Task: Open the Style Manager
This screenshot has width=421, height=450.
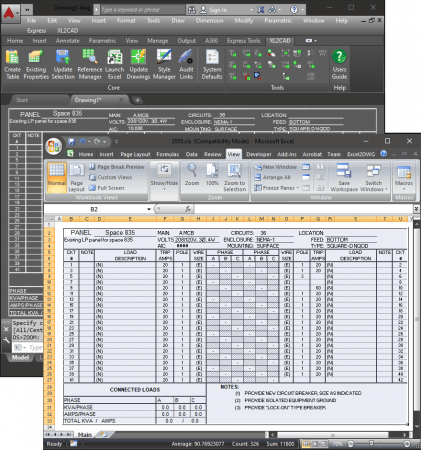Action: tap(164, 64)
